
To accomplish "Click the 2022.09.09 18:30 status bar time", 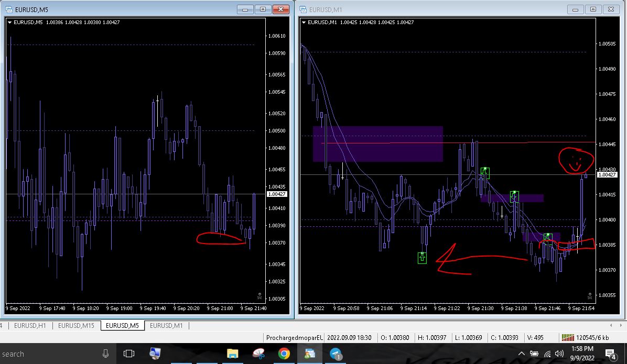I will point(349,338).
